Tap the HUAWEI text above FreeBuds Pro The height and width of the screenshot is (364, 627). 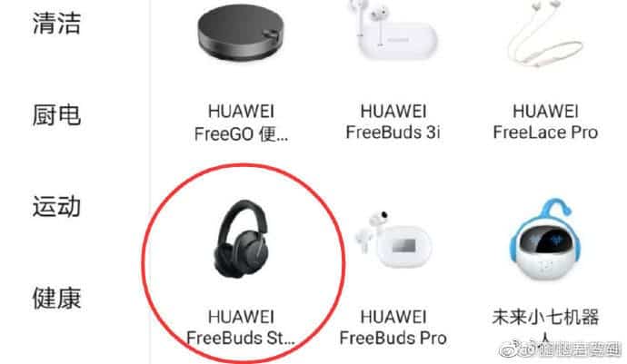point(393,317)
